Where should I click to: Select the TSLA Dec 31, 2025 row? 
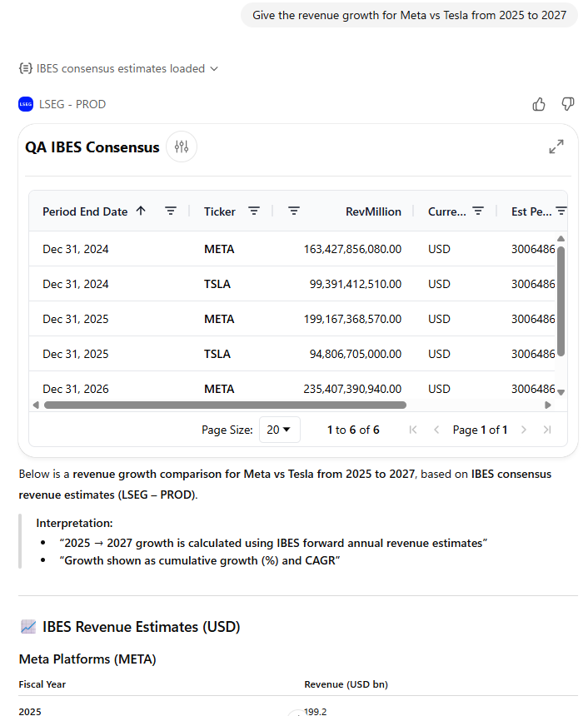[250, 353]
